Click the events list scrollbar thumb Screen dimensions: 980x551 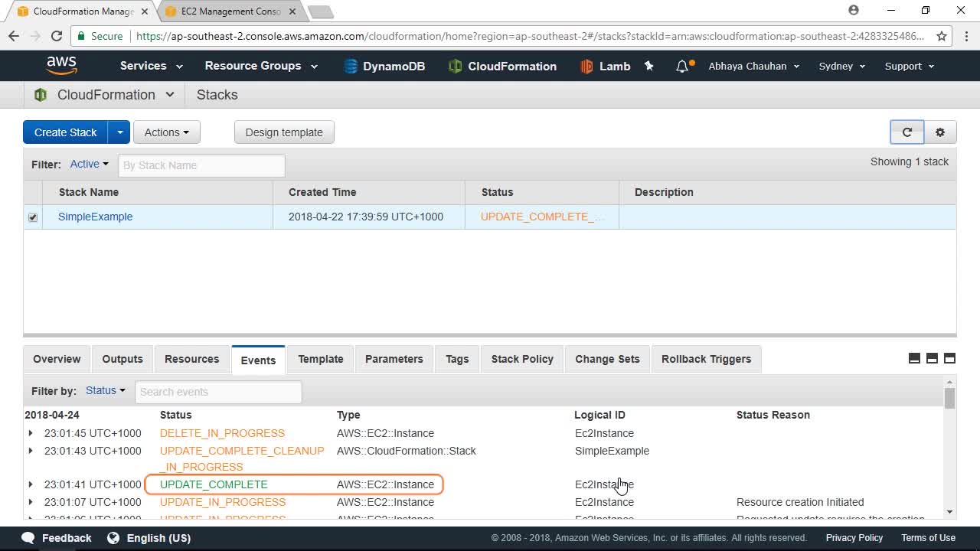(949, 399)
